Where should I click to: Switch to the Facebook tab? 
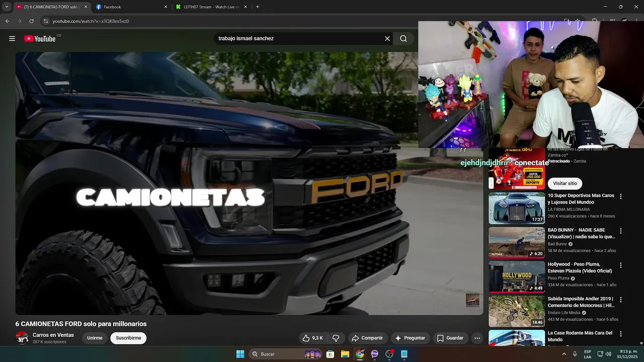tap(132, 7)
